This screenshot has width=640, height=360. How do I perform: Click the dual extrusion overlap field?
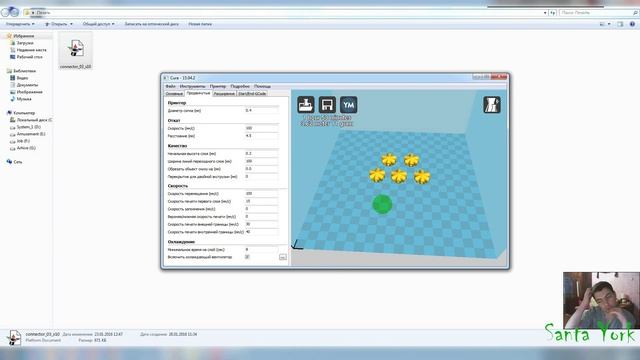[262, 176]
